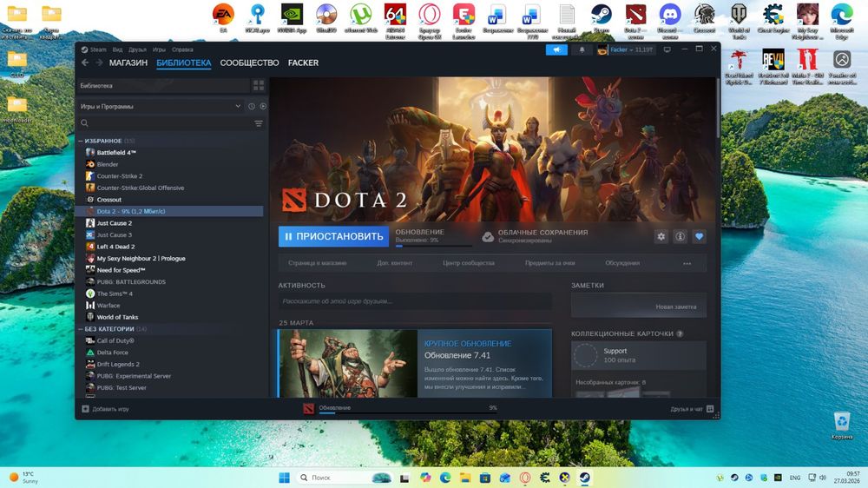
Task: Open the БИБЛИОТЕКА tab
Action: (184, 63)
